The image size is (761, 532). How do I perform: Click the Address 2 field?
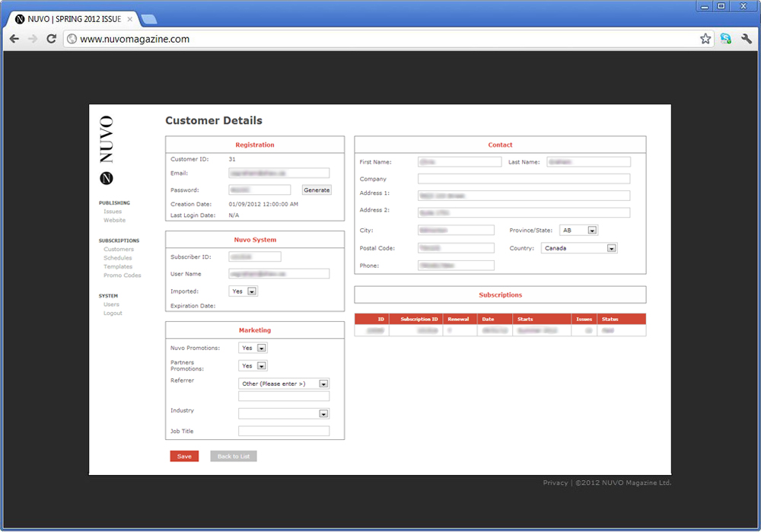(524, 212)
